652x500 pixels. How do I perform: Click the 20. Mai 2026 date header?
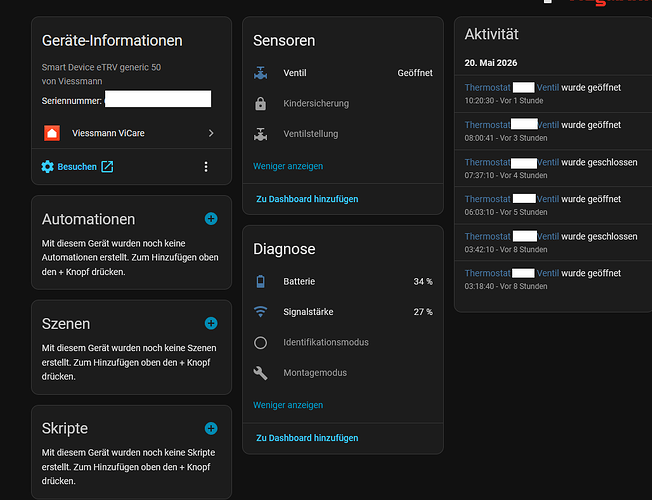click(491, 63)
